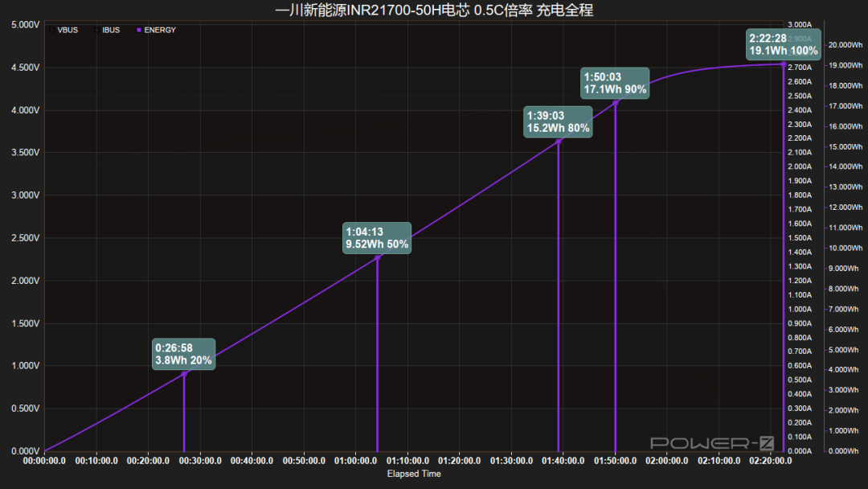Hide the ENERGY series via legend
Screen dimensions: 868x489
tap(156, 30)
